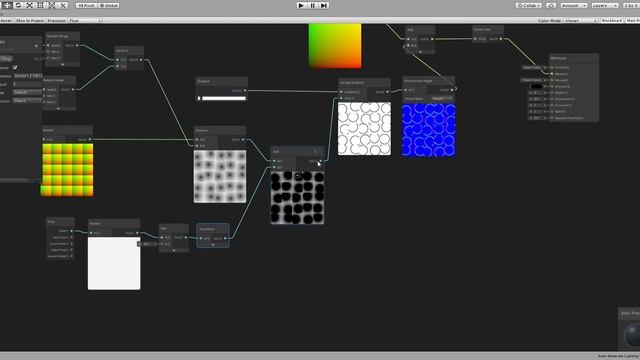640x360 pixels.
Task: Click the Out port of Gradient node
Action: 245,91
